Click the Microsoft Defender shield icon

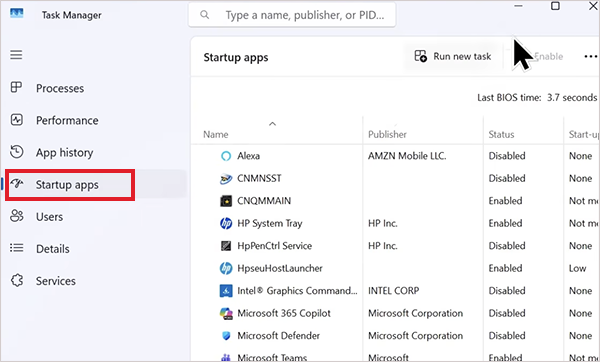226,336
